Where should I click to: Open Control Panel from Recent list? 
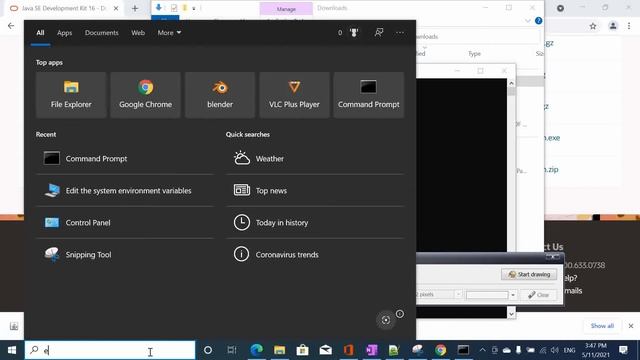tap(124, 222)
